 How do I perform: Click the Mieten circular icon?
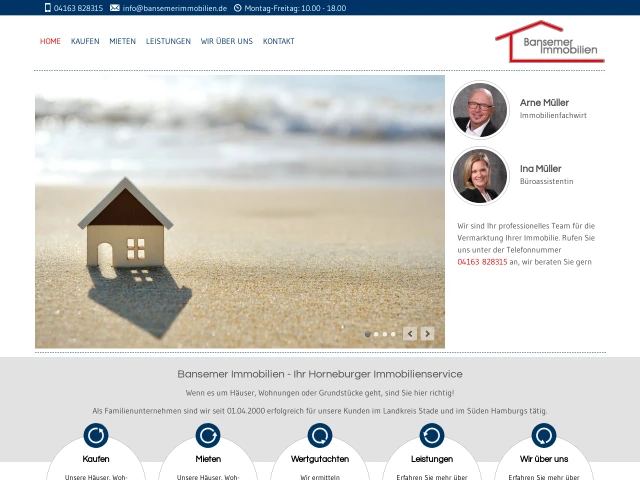coord(208,435)
